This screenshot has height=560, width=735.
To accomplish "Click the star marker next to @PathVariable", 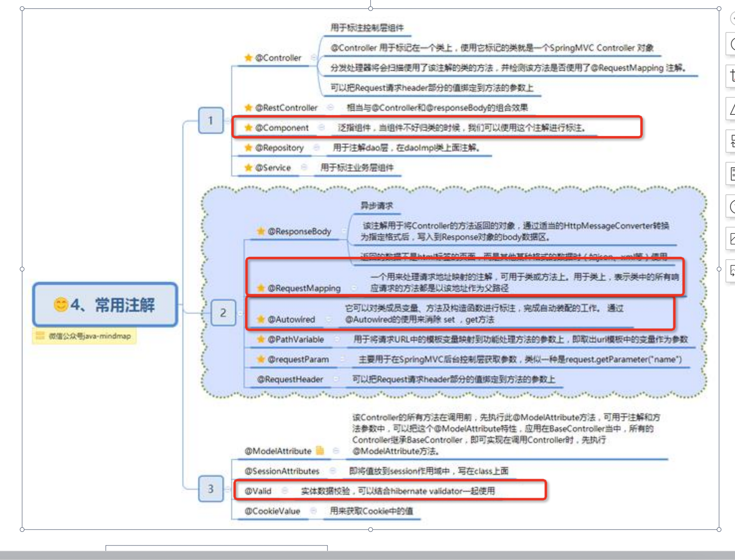I will 261,339.
